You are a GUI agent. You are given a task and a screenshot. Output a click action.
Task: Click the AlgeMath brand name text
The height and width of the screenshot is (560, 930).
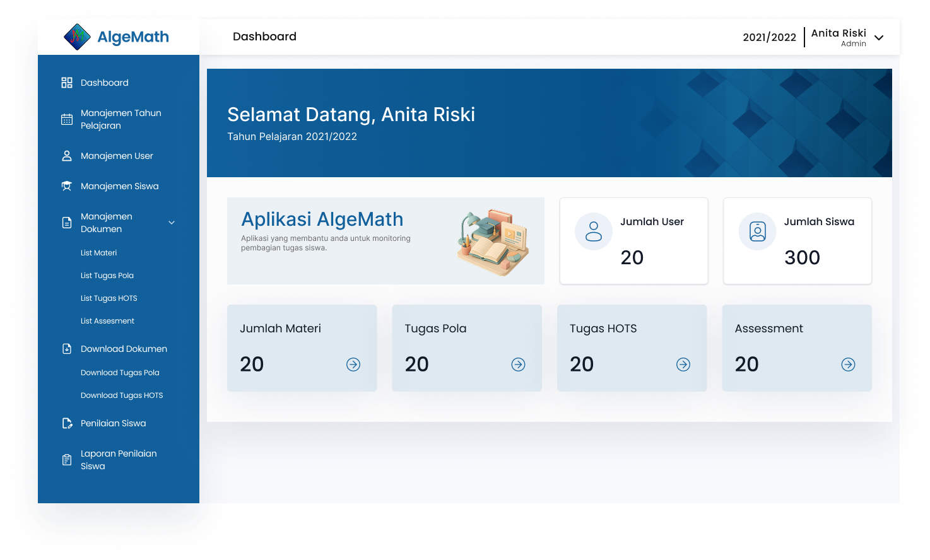(133, 37)
